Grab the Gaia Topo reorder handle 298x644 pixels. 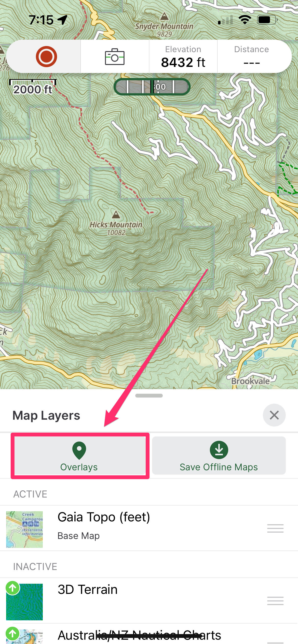tap(275, 528)
